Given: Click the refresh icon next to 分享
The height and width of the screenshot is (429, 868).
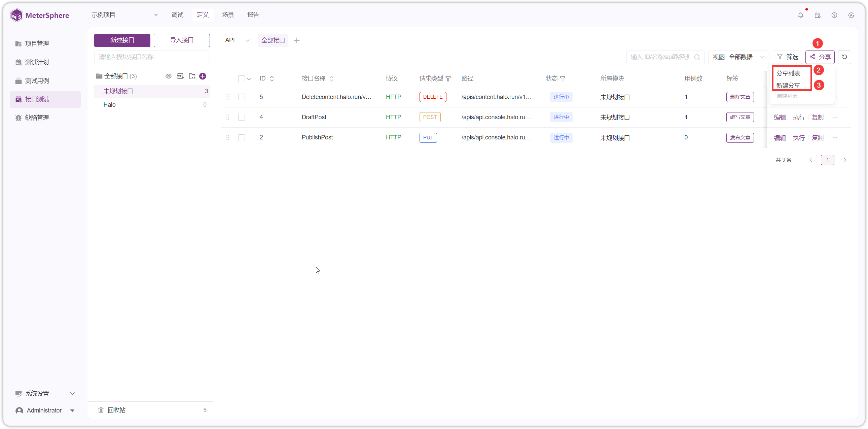Looking at the screenshot, I should (844, 57).
